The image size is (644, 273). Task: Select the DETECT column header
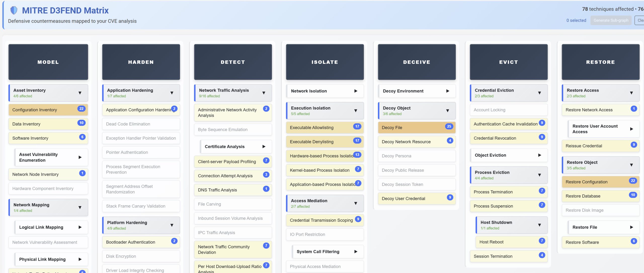click(x=233, y=62)
